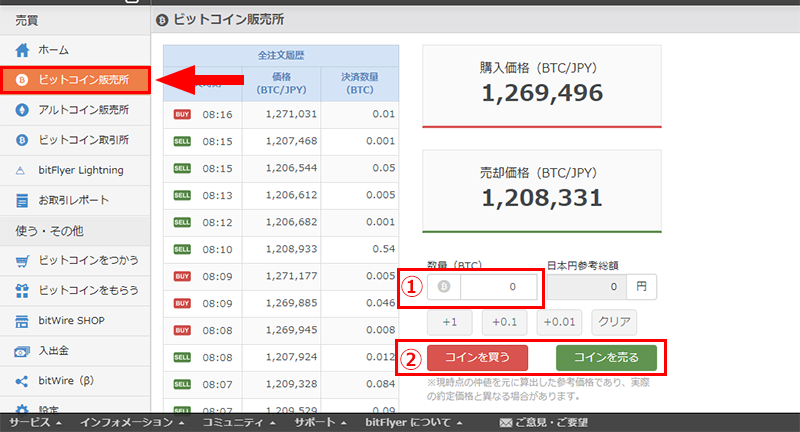Click the price 1,269,885
This screenshot has height=432, width=800.
(x=291, y=303)
